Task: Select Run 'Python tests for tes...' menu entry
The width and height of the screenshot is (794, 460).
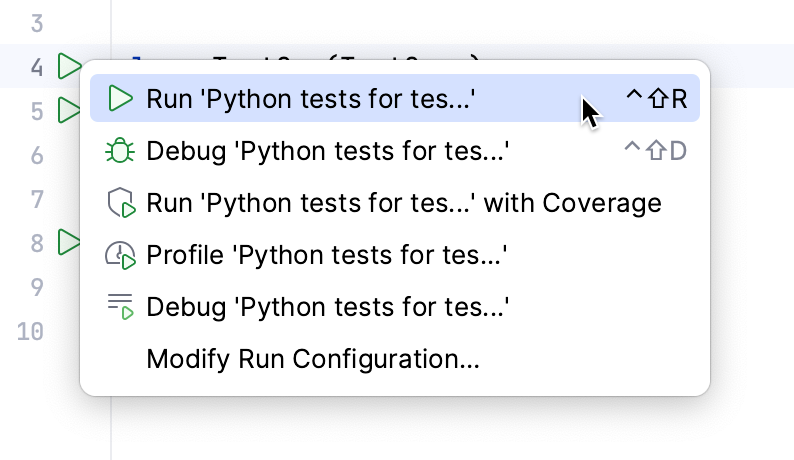Action: 310,99
